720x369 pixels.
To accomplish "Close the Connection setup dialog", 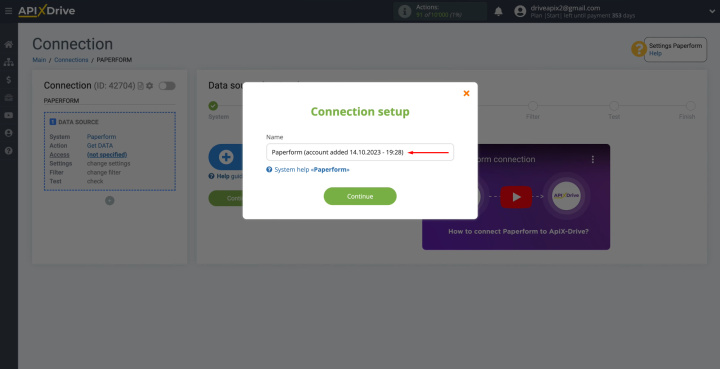I will [466, 93].
